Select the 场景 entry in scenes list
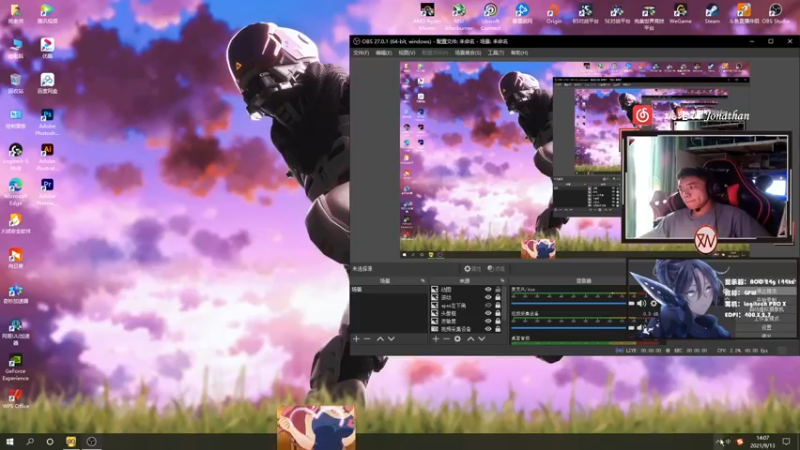800x450 pixels. [389, 289]
